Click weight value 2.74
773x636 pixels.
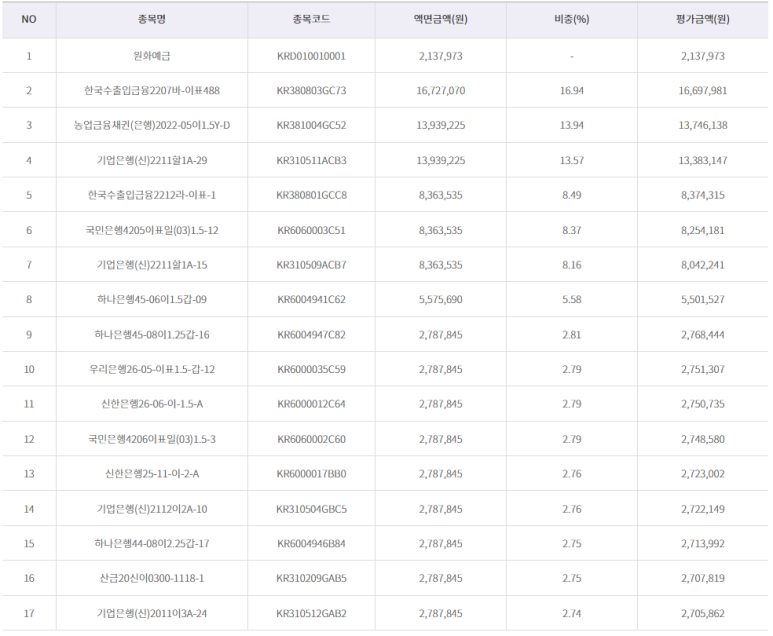tap(572, 614)
